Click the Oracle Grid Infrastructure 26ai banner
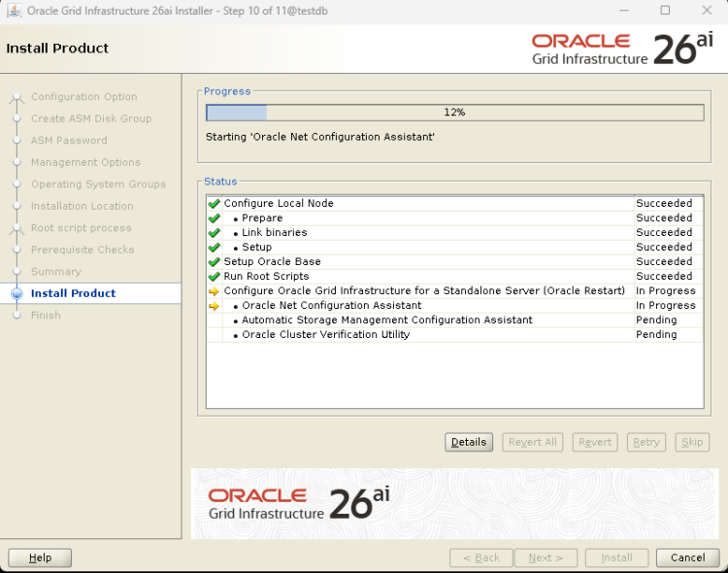This screenshot has height=573, width=728. [455, 504]
